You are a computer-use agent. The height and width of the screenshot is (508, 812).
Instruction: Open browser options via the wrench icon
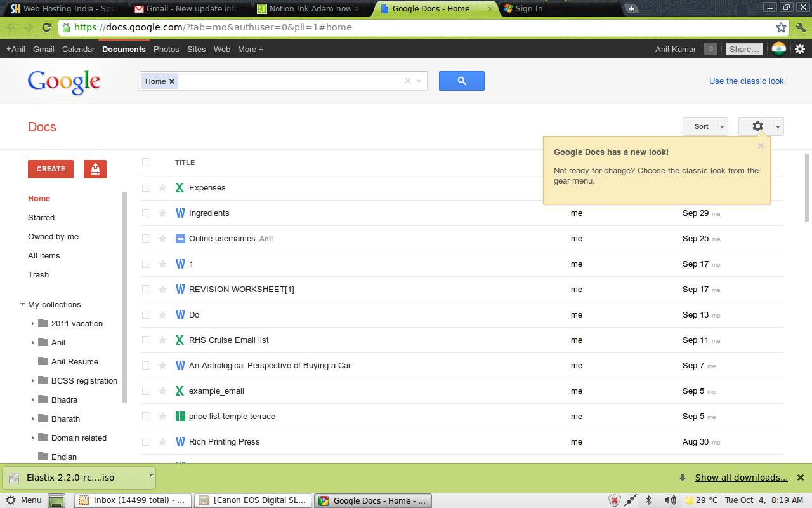[x=800, y=27]
